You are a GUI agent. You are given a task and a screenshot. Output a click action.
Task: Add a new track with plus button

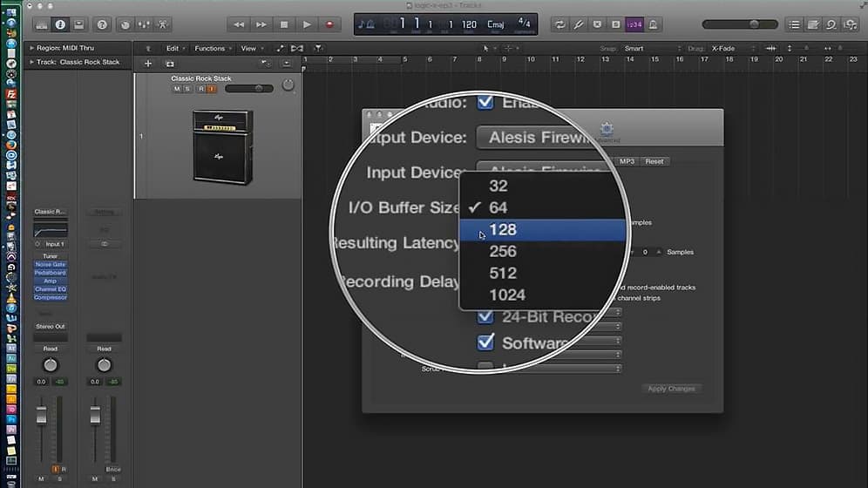pos(148,64)
